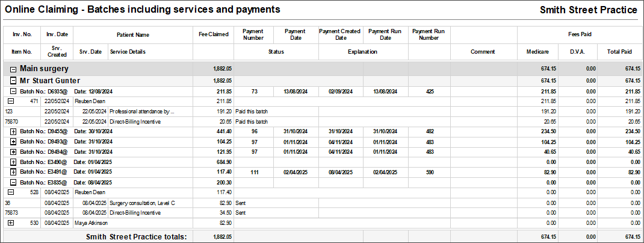
Task: Expand batch D9494@ row
Action: (x=13, y=152)
